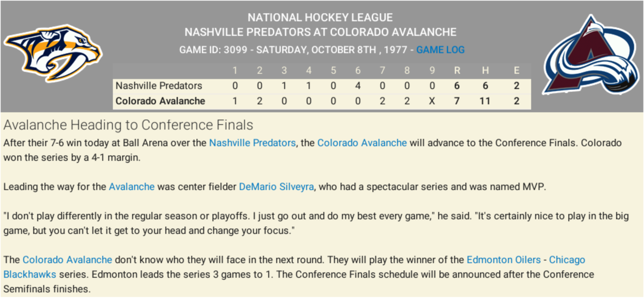
Task: Click the X in the ninth-inning column
Action: [432, 101]
